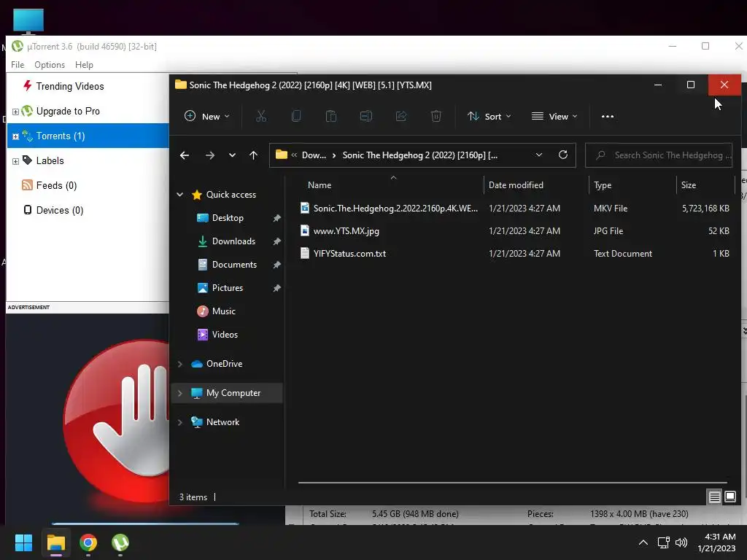The height and width of the screenshot is (560, 747).
Task: Select Feeds (0) in uTorrent sidebar
Action: (x=56, y=185)
